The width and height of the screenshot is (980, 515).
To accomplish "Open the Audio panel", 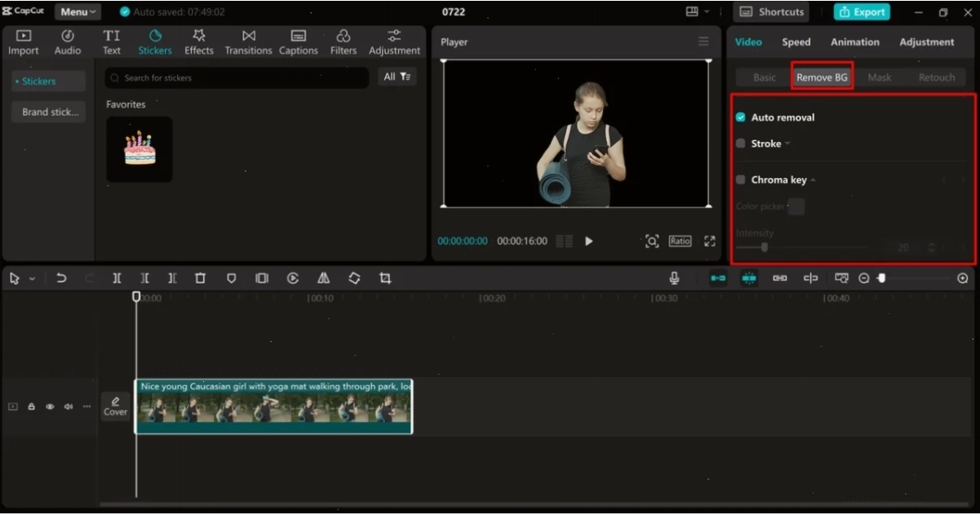I will pyautogui.click(x=68, y=42).
